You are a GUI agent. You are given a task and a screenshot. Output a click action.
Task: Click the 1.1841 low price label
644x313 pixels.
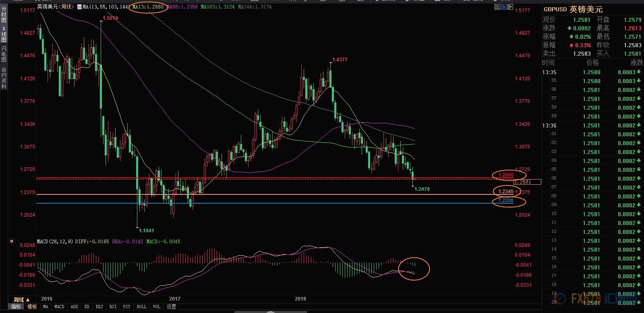[147, 231]
